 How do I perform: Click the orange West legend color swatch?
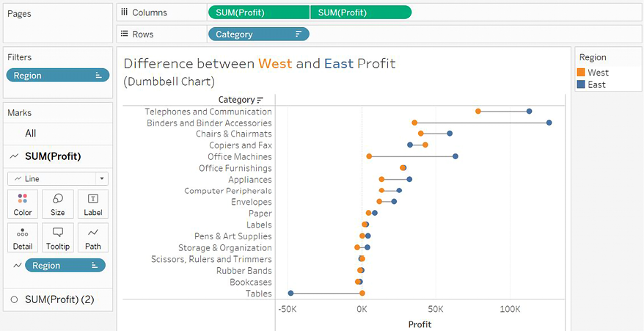coord(581,73)
